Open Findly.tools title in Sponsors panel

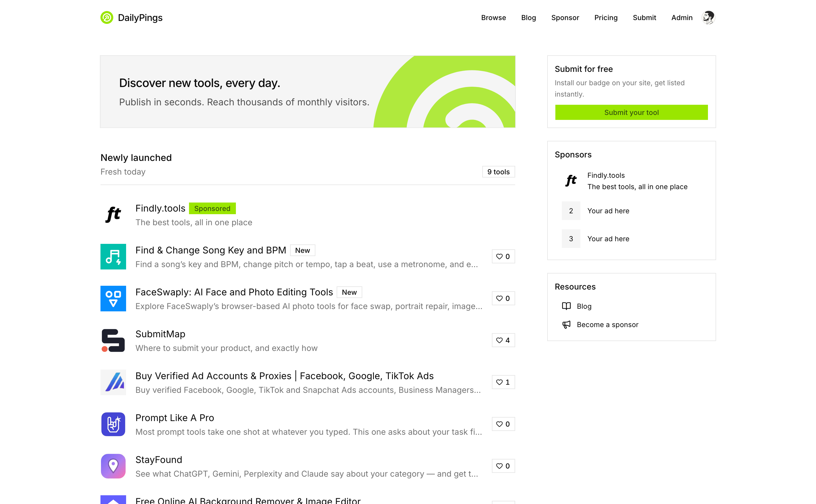606,175
